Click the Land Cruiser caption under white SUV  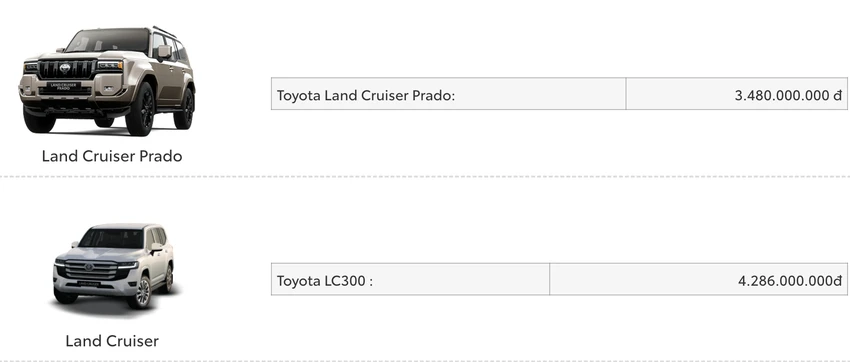[112, 341]
